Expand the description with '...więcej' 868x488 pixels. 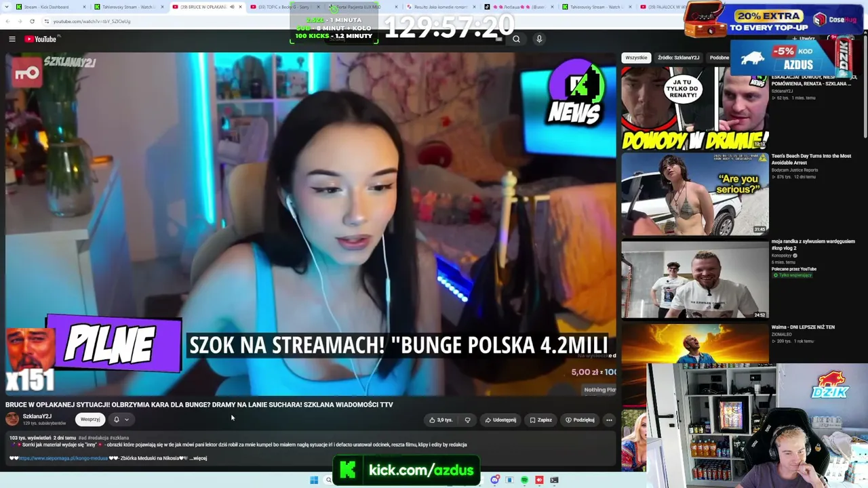[x=197, y=458]
